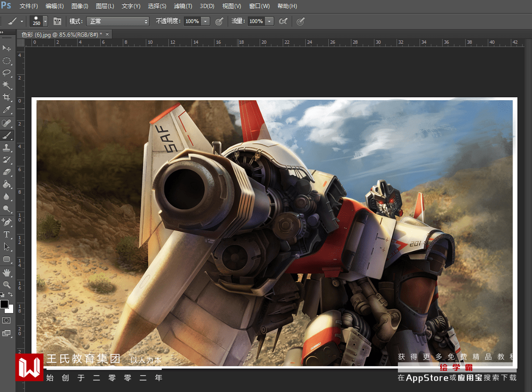Swap foreground and background colors
The height and width of the screenshot is (392, 532).
[x=10, y=294]
